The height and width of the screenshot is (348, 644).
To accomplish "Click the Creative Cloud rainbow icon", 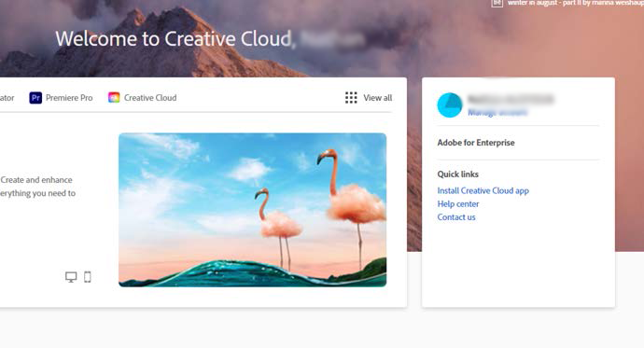I will pyautogui.click(x=114, y=98).
